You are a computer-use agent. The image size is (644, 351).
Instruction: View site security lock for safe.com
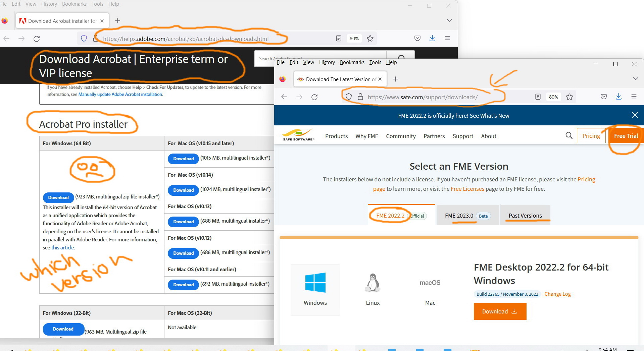pos(360,97)
